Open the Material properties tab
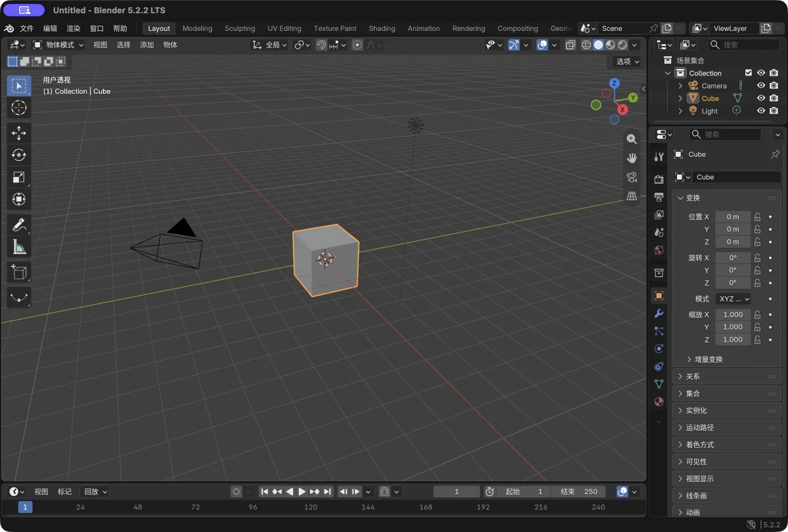 (659, 402)
